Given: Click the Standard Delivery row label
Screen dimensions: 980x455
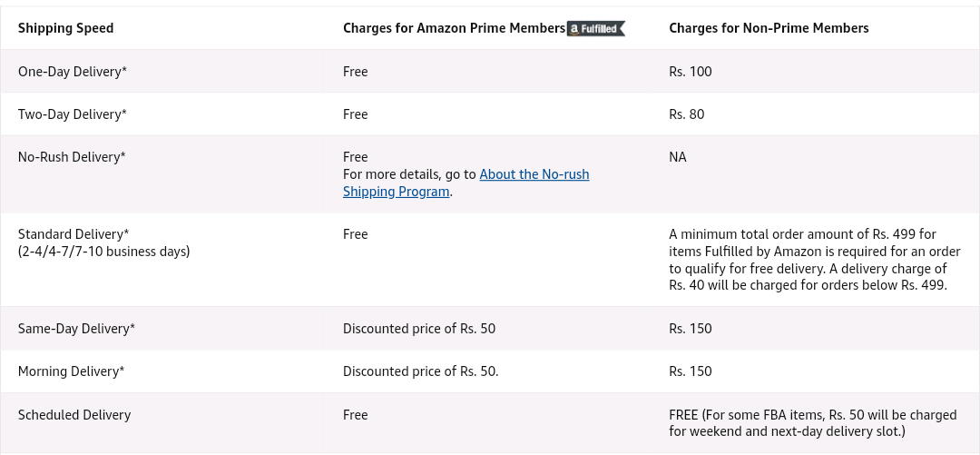Looking at the screenshot, I should point(73,234).
